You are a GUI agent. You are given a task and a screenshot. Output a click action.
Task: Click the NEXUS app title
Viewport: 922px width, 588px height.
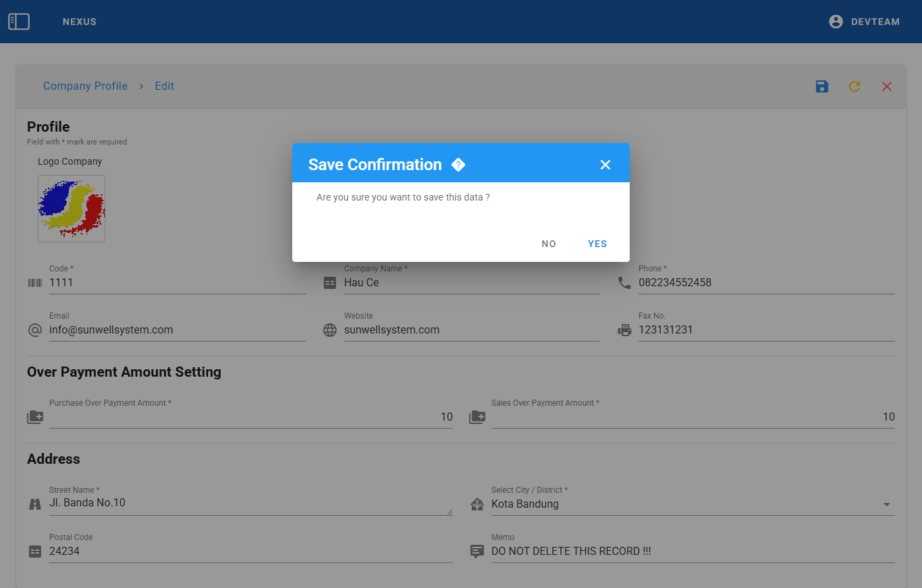80,22
